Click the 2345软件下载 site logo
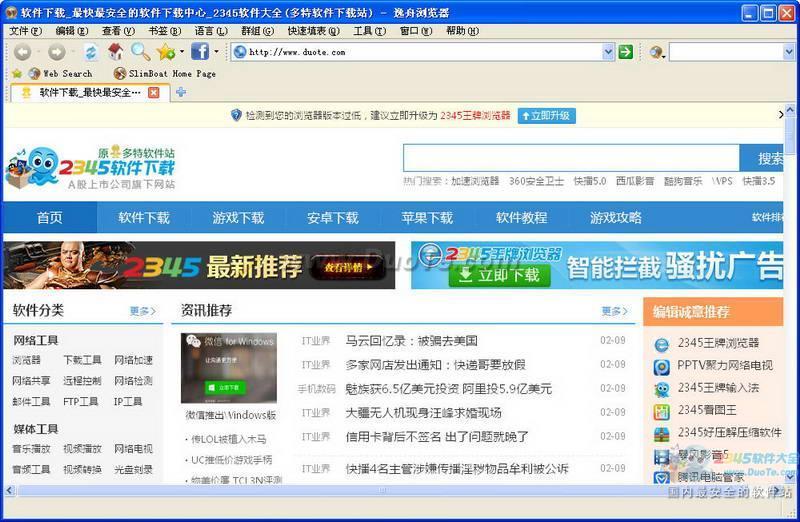Screen dimensions: 800x522 click(91, 167)
